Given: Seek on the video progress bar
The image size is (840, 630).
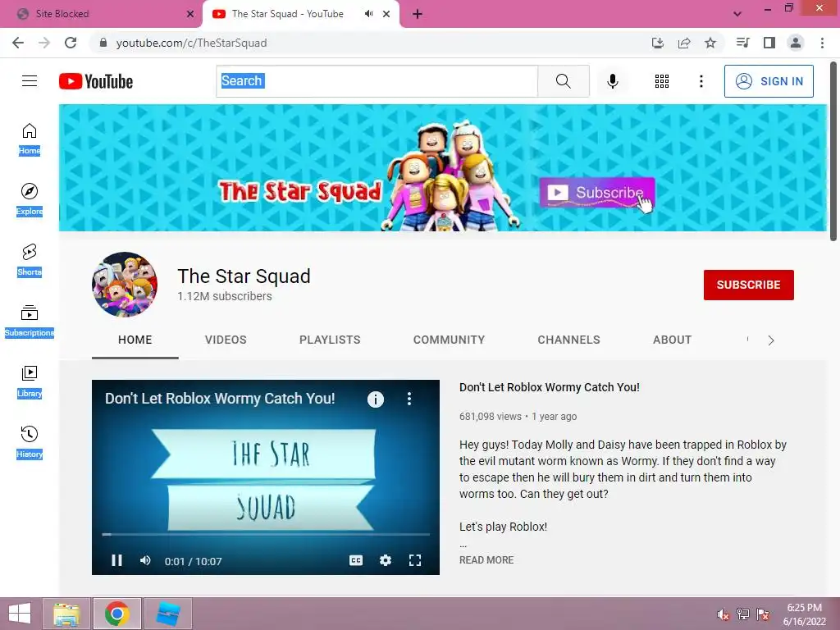Looking at the screenshot, I should [266, 534].
